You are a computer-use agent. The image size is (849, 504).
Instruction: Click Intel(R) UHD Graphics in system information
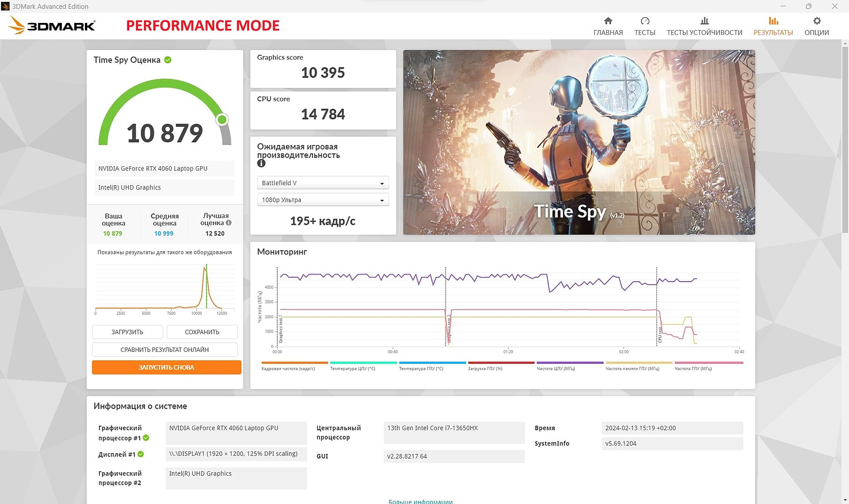click(x=236, y=478)
